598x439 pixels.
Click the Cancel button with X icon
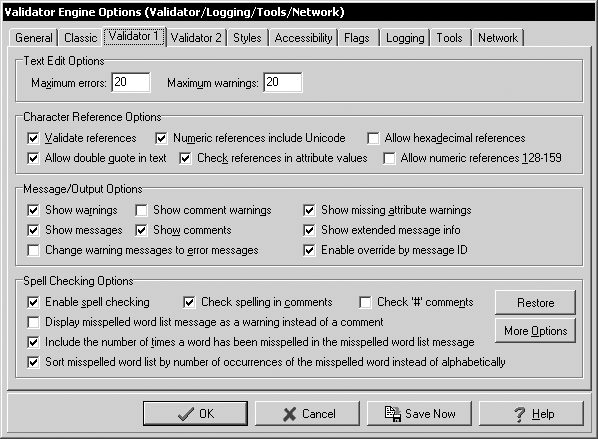click(x=307, y=413)
